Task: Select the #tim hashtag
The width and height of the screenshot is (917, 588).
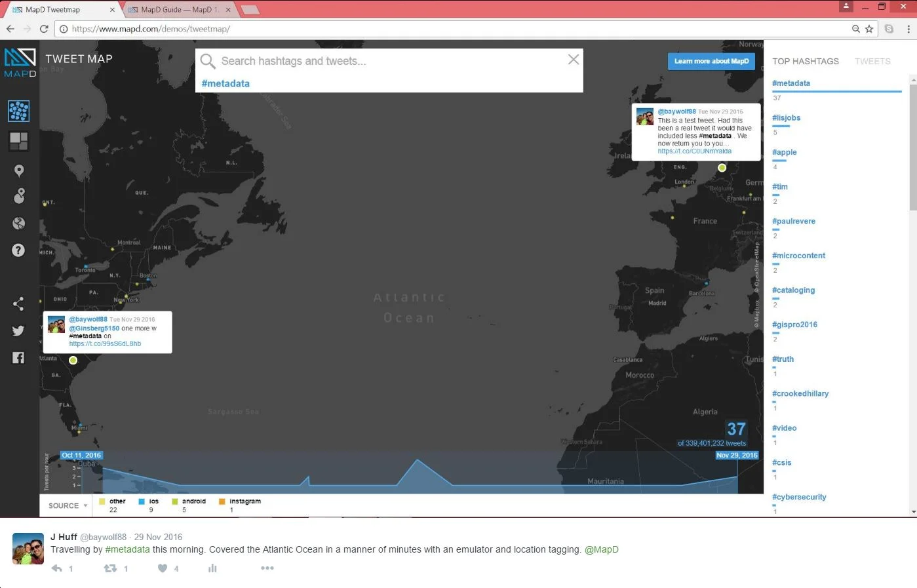Action: point(780,187)
